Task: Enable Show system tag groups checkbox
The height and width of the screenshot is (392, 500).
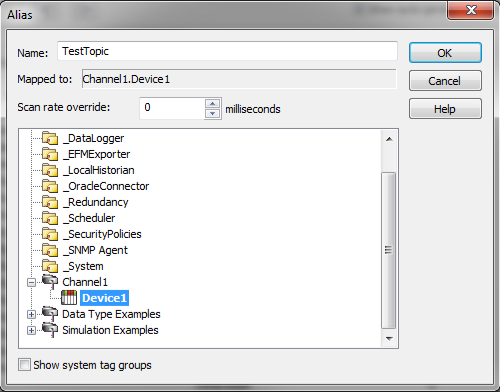Action: tap(24, 365)
